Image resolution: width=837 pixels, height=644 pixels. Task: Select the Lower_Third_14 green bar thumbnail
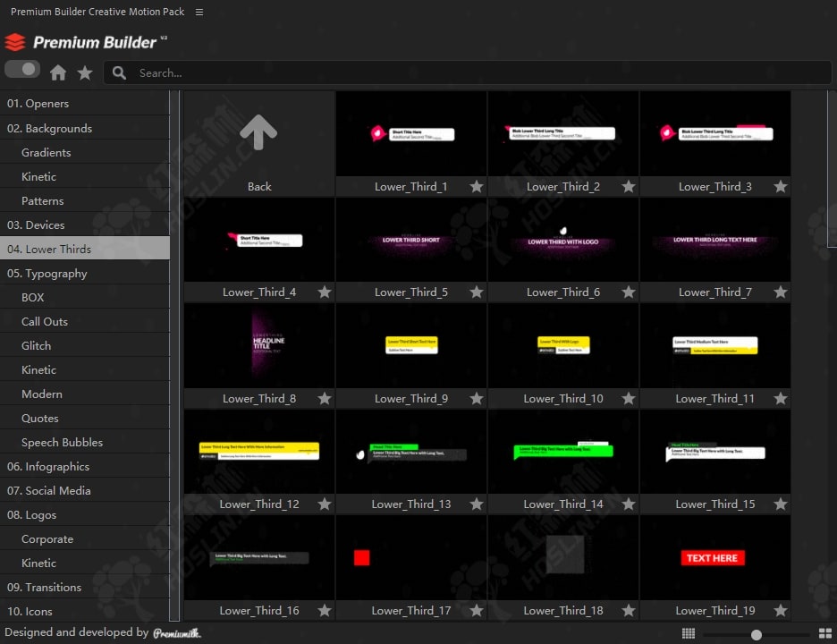(563, 452)
